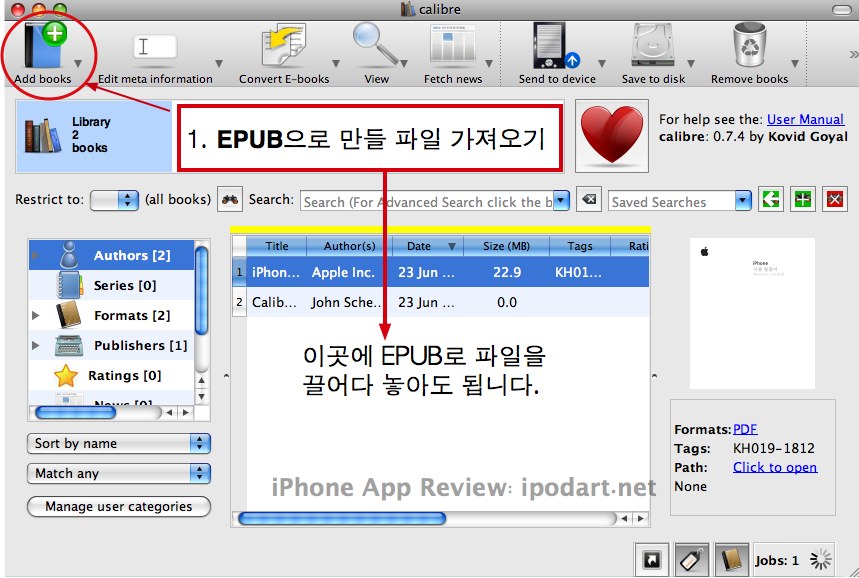Show more toolbar items via chevron
Screen dimensions: 859x578
pyautogui.click(x=853, y=54)
